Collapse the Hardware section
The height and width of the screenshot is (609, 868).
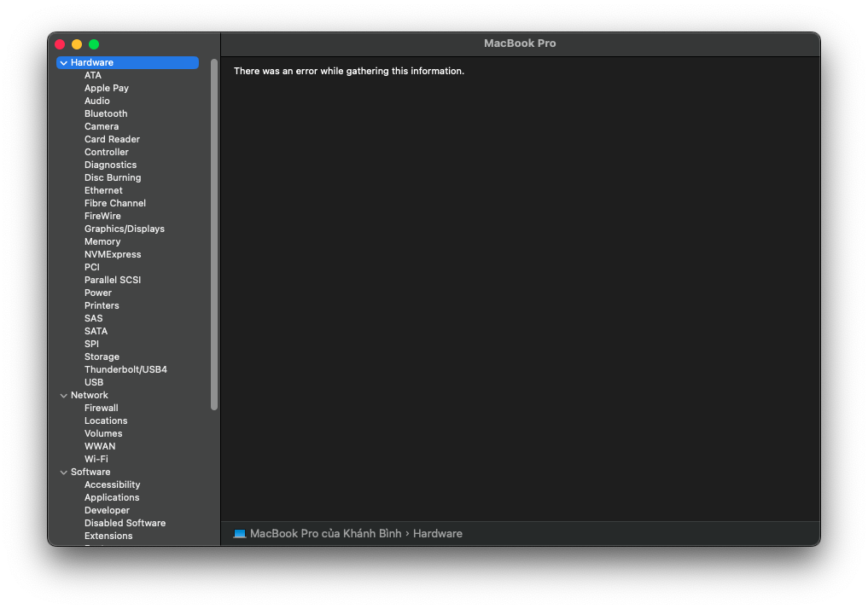click(63, 62)
